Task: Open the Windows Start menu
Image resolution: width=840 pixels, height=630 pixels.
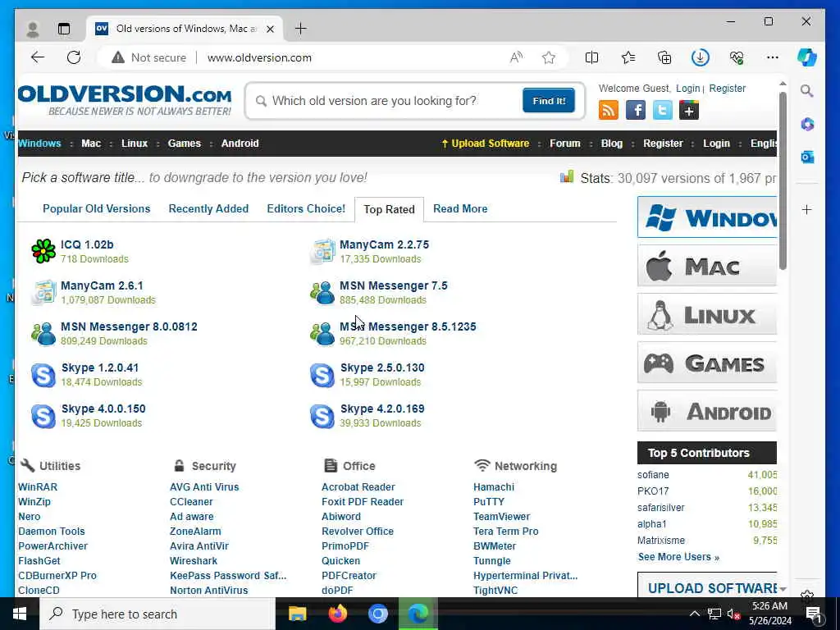Action: coord(20,614)
